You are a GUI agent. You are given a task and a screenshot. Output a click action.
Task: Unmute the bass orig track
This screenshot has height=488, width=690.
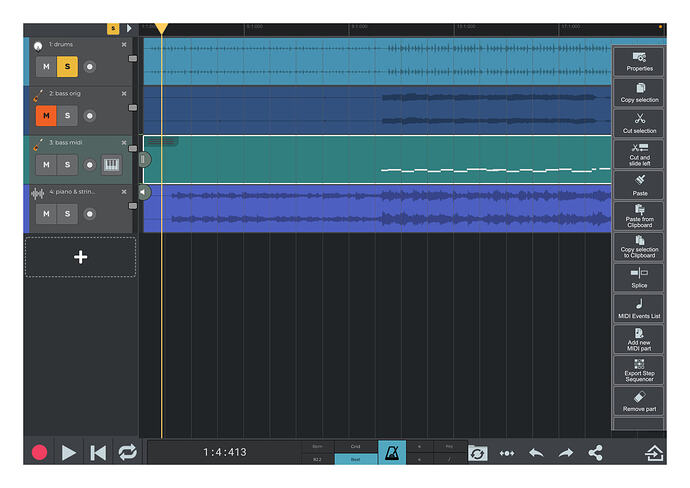[46, 116]
